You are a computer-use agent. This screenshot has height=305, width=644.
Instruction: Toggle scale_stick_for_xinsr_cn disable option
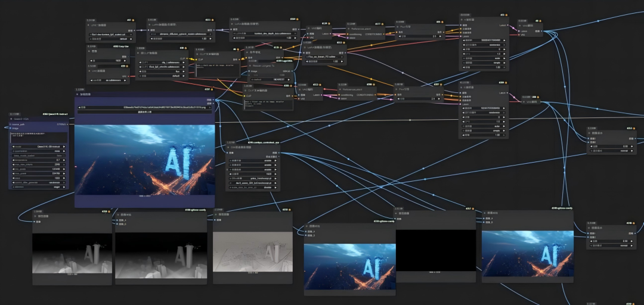pos(253,187)
